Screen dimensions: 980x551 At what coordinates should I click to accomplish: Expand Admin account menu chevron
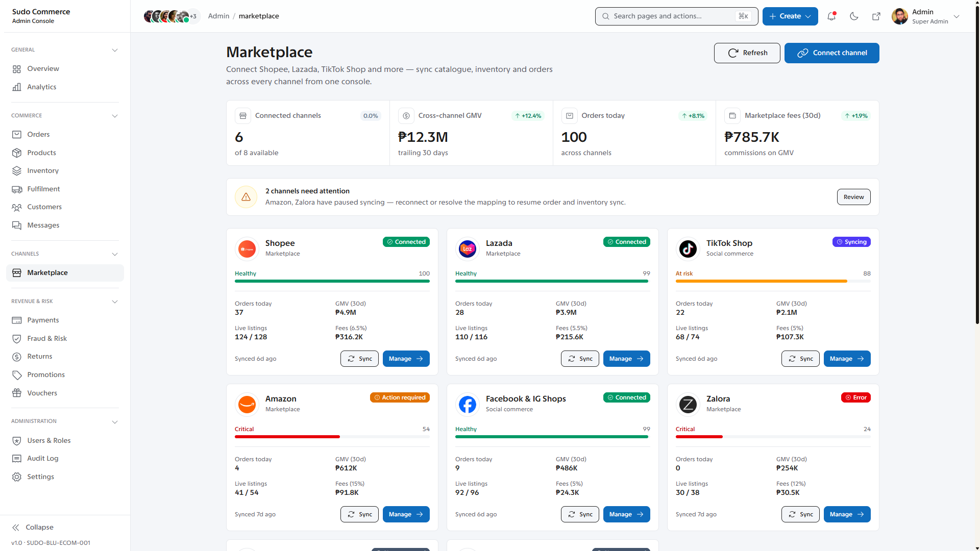[957, 16]
